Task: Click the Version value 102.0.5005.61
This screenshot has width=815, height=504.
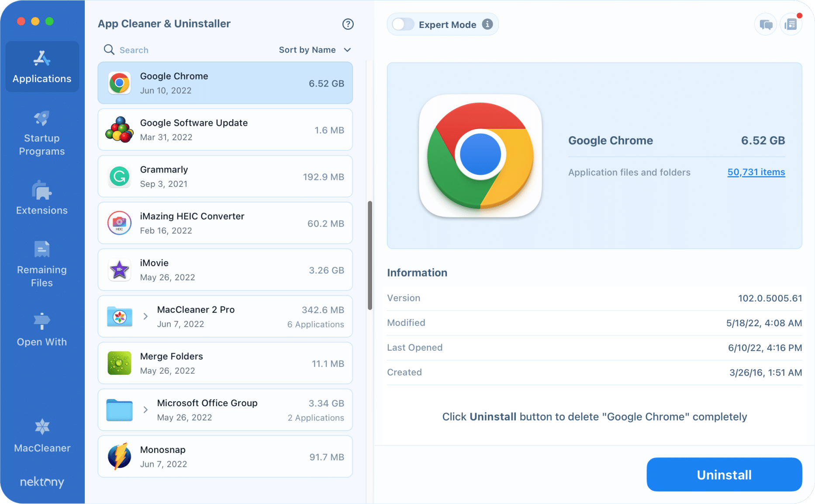Action: coord(770,298)
